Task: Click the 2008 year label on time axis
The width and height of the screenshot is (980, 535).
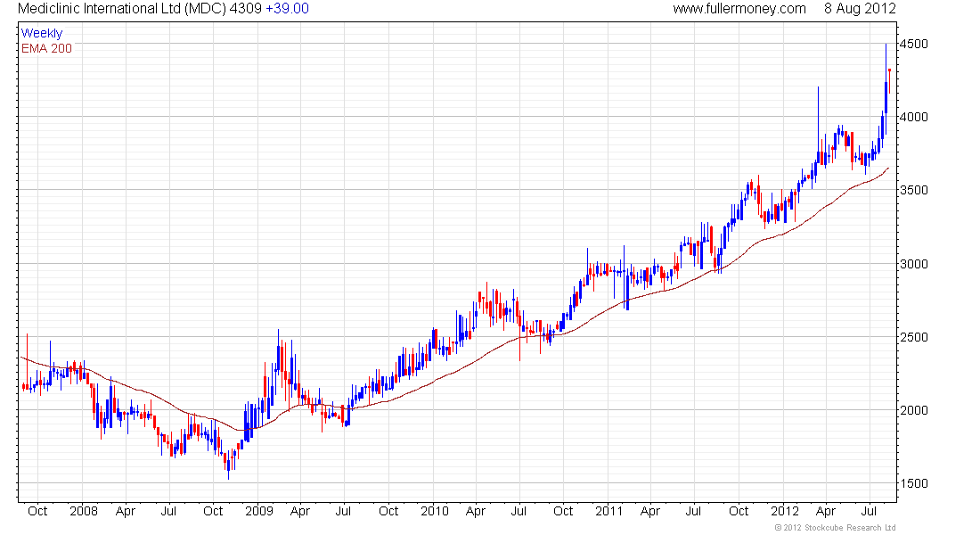Action: 84,511
